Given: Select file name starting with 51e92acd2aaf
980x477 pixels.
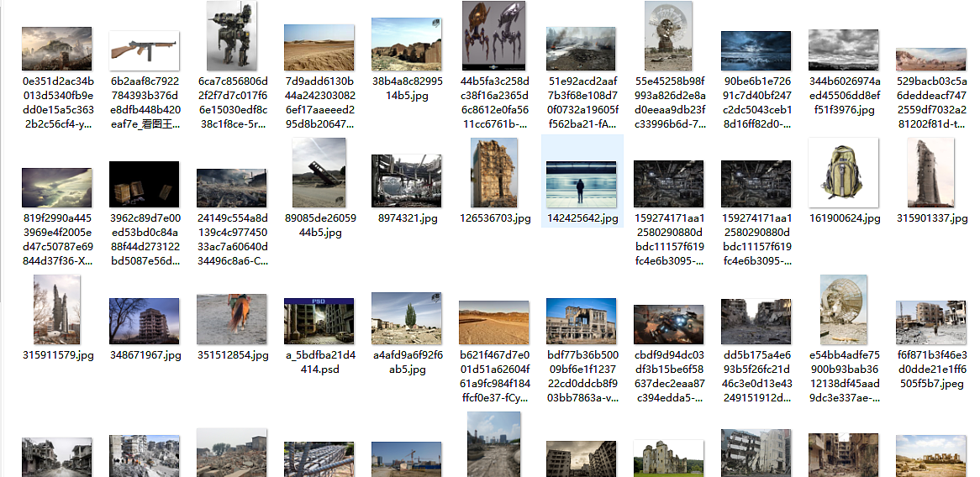Looking at the screenshot, I should [x=582, y=103].
